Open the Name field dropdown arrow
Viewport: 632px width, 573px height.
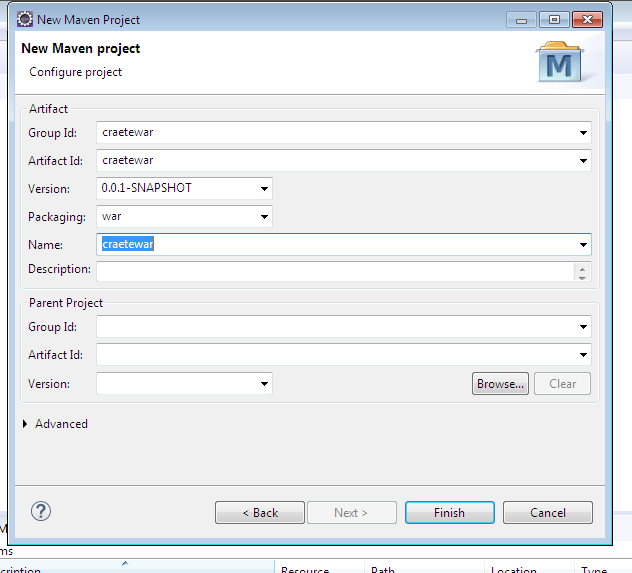click(x=583, y=245)
